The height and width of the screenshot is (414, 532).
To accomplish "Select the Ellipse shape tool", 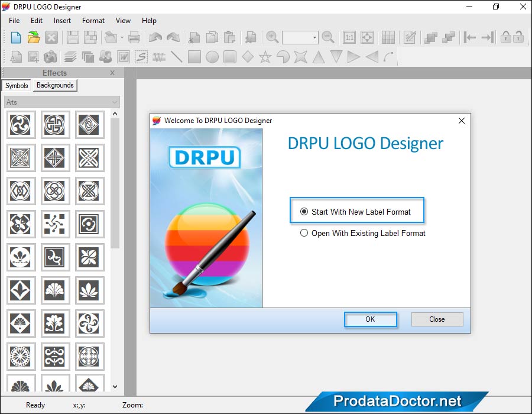I will click(212, 57).
